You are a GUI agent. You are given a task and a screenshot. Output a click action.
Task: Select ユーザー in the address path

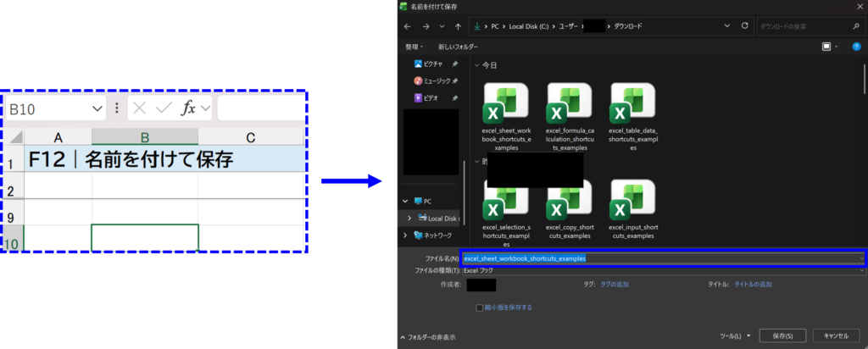pyautogui.click(x=569, y=26)
